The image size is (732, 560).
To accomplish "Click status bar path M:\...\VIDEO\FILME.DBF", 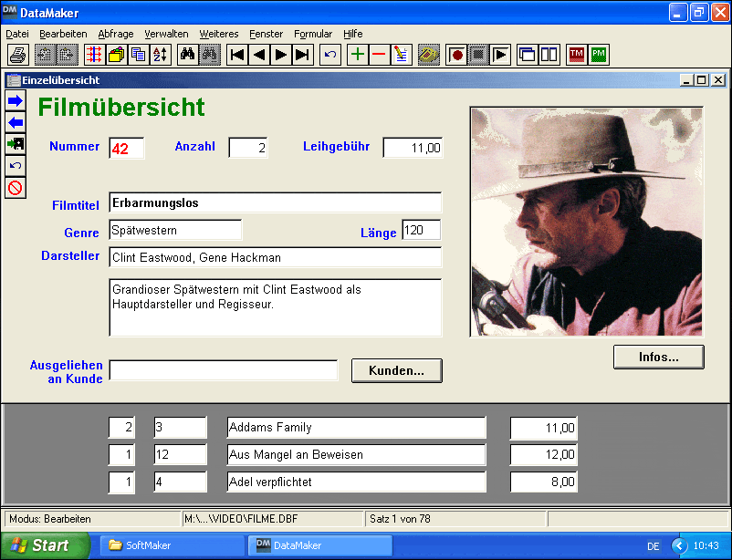I will (x=241, y=519).
